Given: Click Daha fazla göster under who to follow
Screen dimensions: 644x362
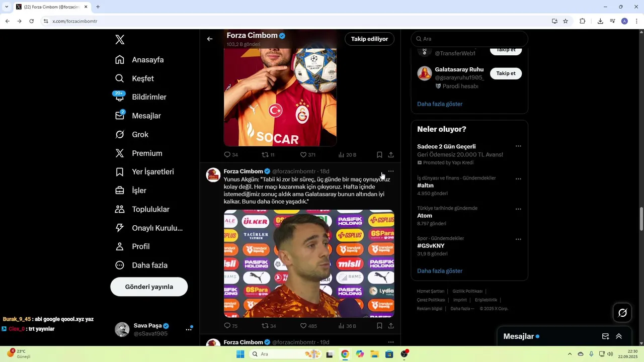Looking at the screenshot, I should (x=440, y=104).
